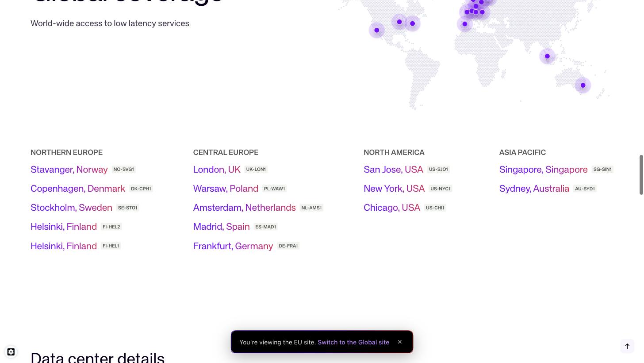Click the DK-CPH1 code tag
The width and height of the screenshot is (644, 363).
tap(141, 189)
